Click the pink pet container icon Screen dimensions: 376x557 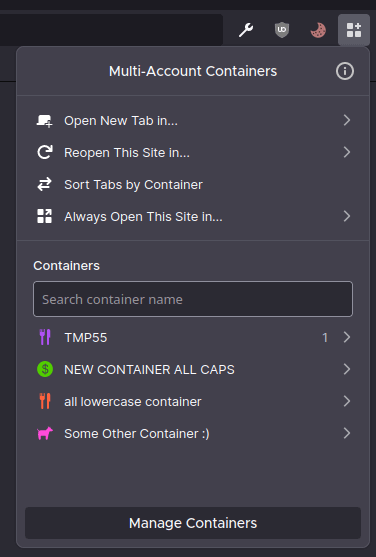45,433
